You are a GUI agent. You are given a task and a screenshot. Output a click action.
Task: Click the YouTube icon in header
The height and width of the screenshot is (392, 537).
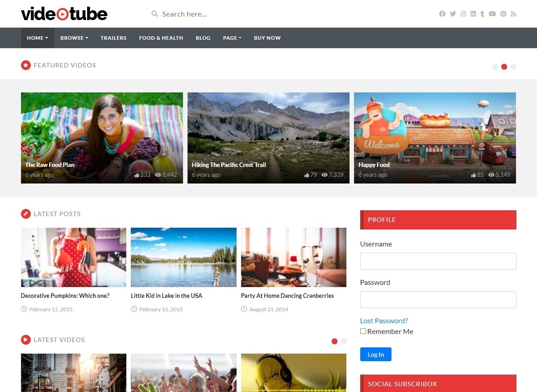pyautogui.click(x=492, y=14)
